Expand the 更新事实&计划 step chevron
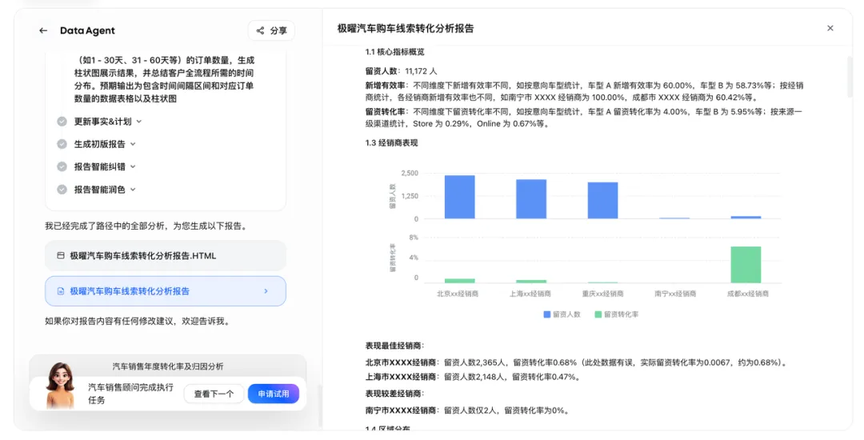Screen dimensions: 864x440 (138, 121)
